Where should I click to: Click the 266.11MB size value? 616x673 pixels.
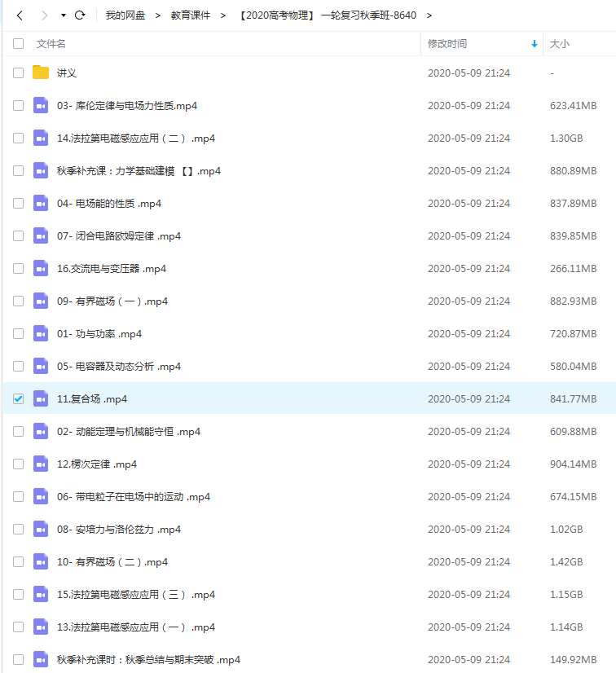[x=573, y=269]
